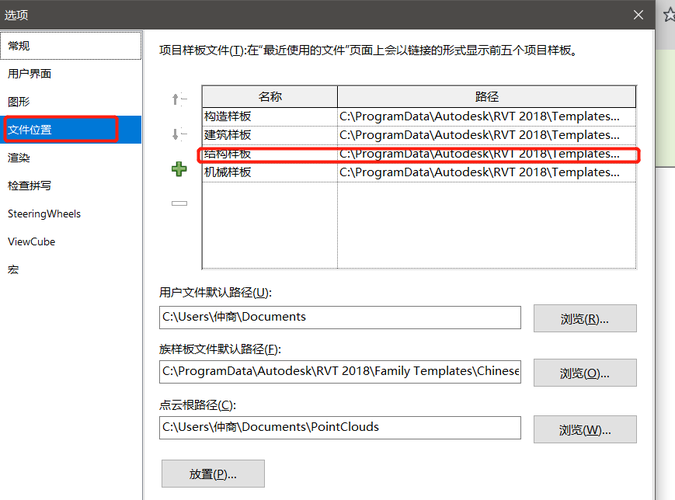675x500 pixels.
Task: Click the move-down arrow icon beside the template list
Action: click(179, 134)
